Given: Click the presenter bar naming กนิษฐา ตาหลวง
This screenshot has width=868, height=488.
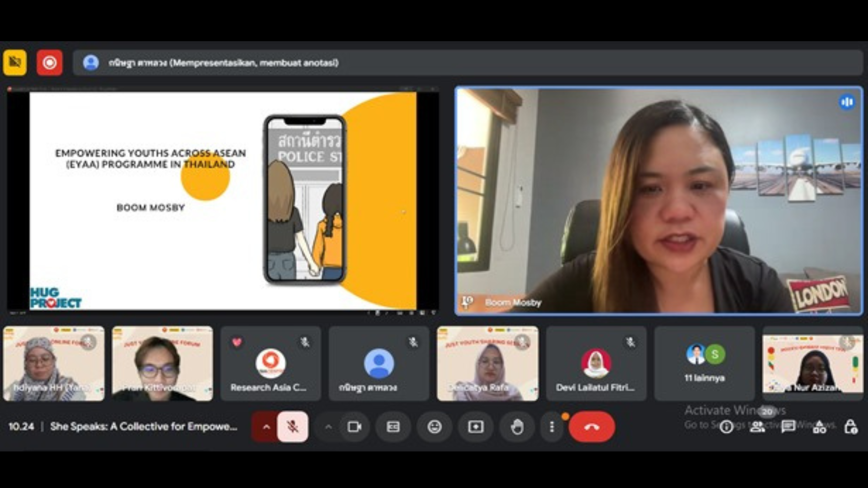Looking at the screenshot, I should coord(468,63).
